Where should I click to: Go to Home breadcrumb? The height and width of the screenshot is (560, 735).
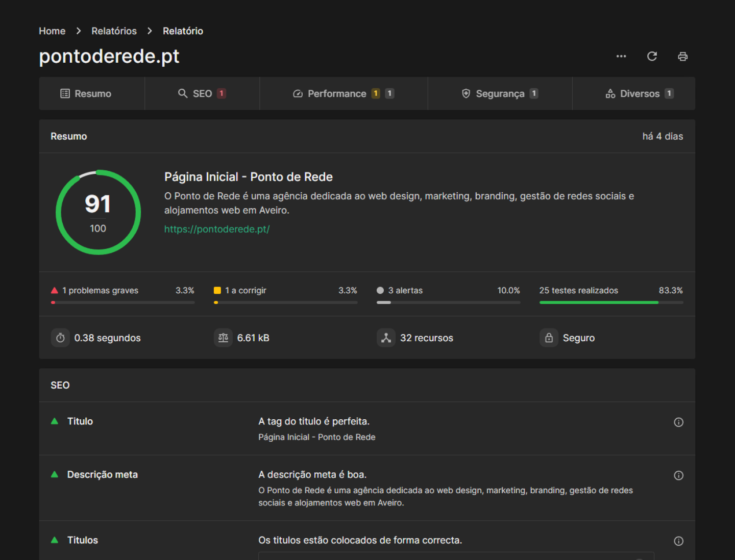point(52,31)
